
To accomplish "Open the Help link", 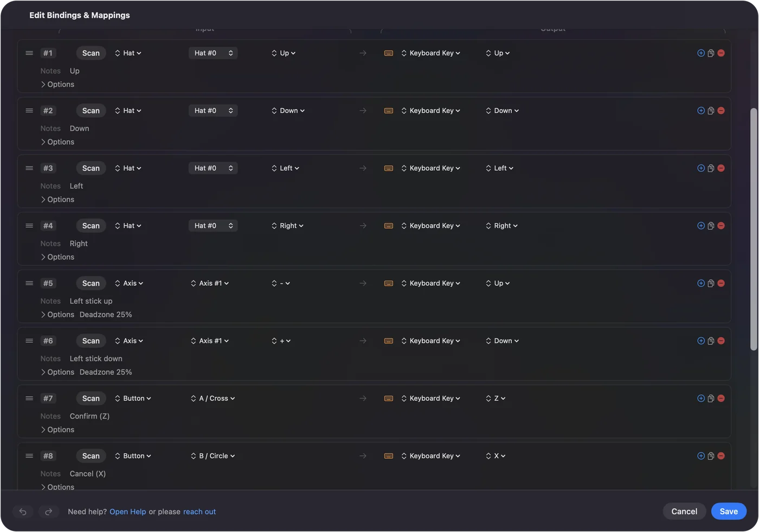I will (128, 512).
